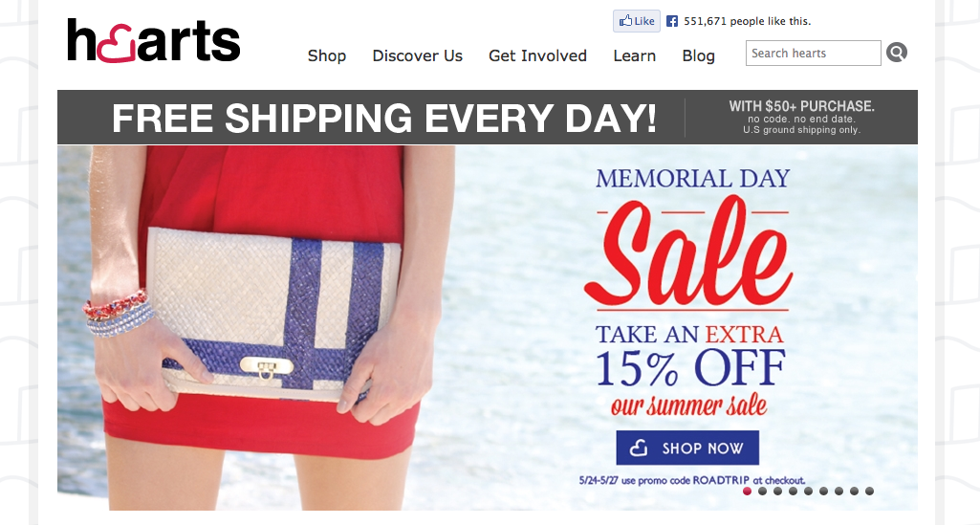Select the third carousel slide dot
This screenshot has width=980, height=525.
point(777,492)
